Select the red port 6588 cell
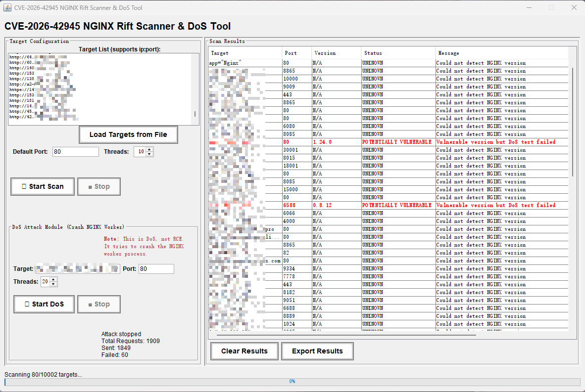This screenshot has height=392, width=585. 296,205
